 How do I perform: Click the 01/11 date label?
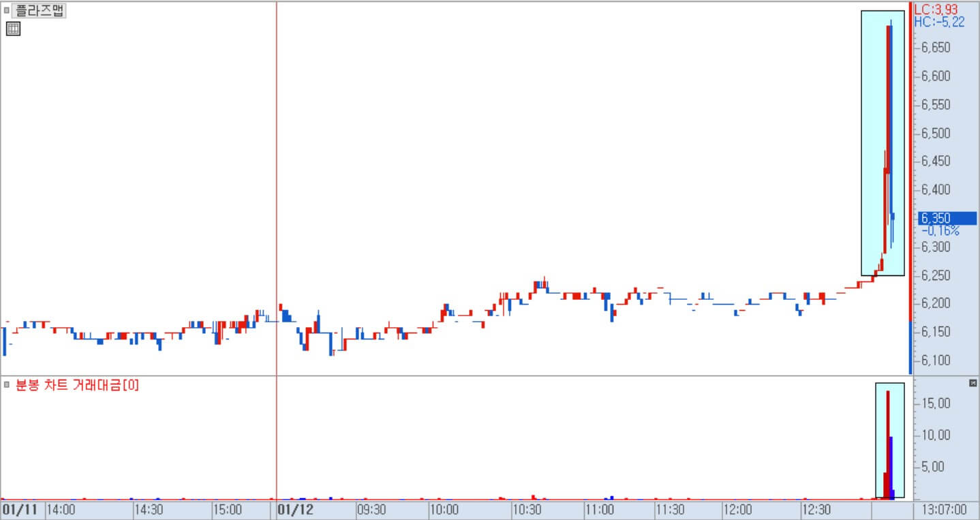click(x=20, y=510)
